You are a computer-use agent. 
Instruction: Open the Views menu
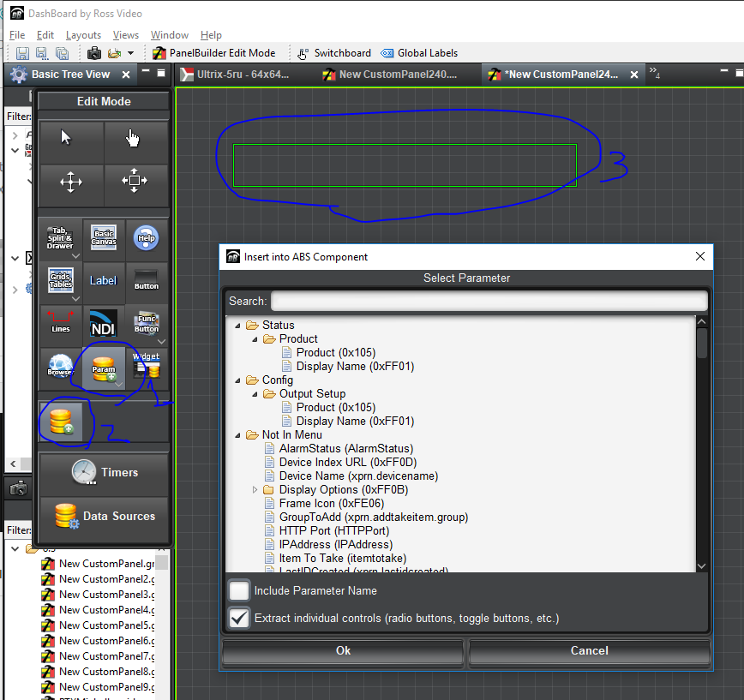point(126,35)
